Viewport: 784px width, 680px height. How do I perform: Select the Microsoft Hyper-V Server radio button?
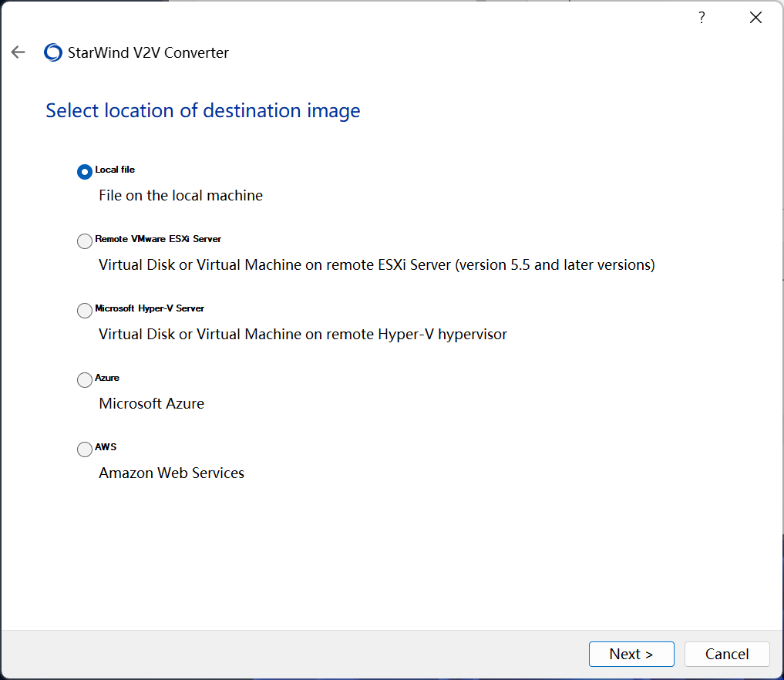click(x=85, y=311)
